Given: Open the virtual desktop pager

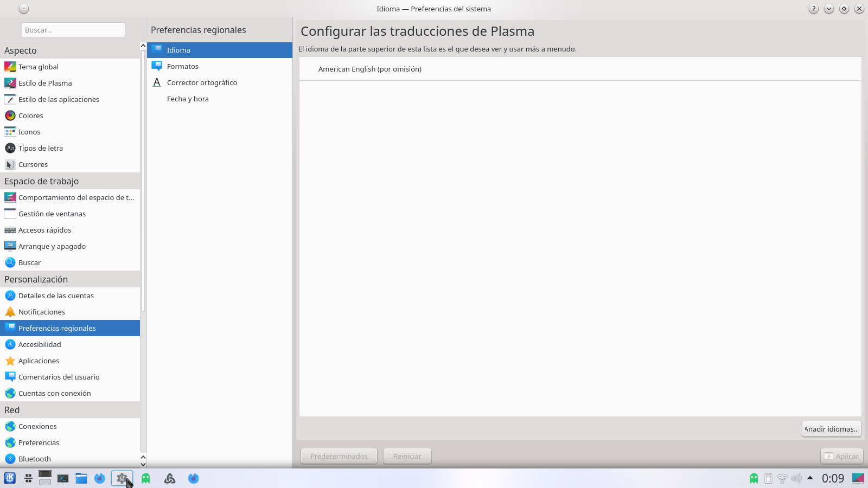Looking at the screenshot, I should point(45,478).
